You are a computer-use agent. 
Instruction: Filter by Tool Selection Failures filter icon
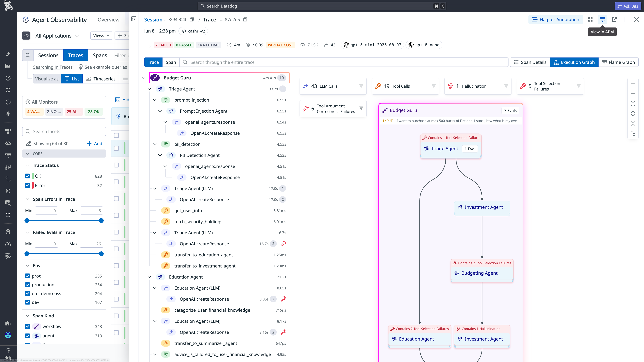578,86
